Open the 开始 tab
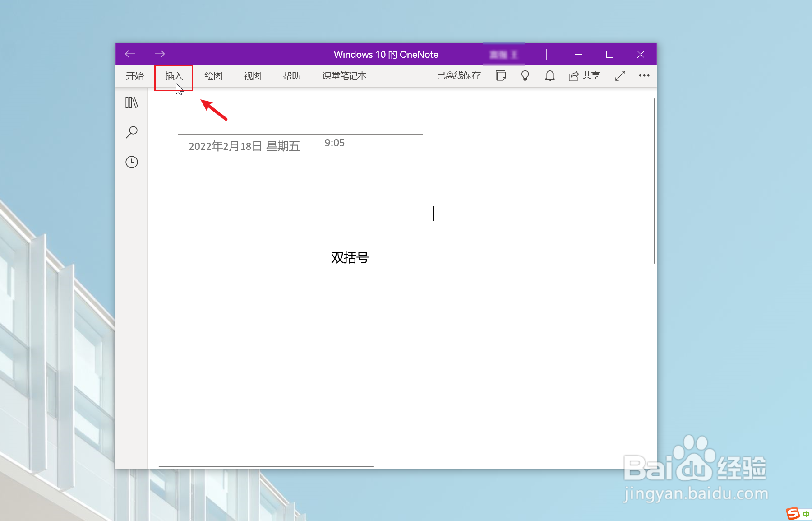Image resolution: width=812 pixels, height=521 pixels. tap(135, 76)
